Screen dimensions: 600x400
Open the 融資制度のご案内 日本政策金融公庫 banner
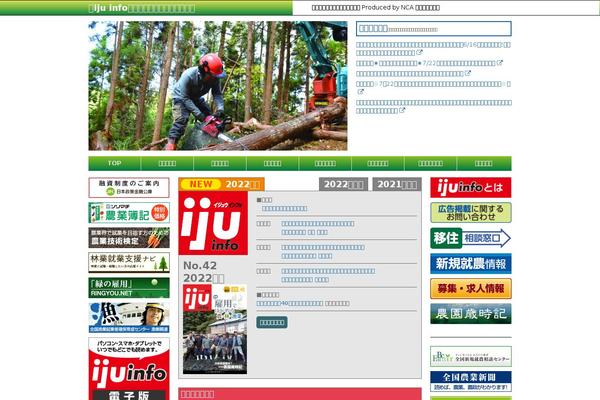129,188
